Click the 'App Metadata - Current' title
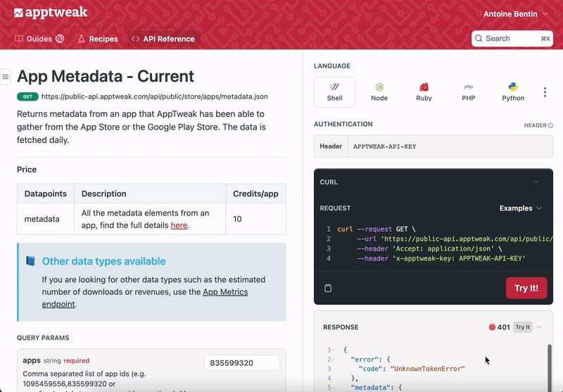The height and width of the screenshot is (392, 563). 106,76
